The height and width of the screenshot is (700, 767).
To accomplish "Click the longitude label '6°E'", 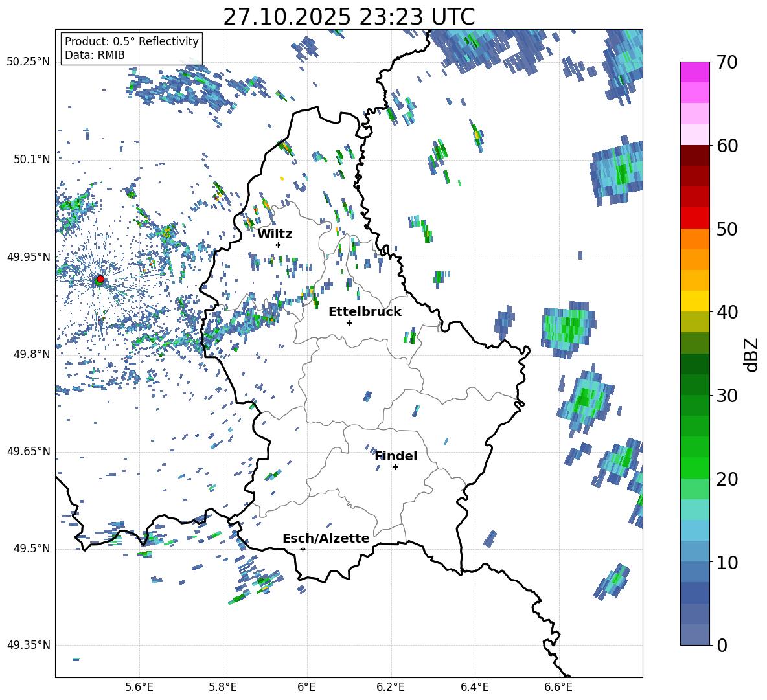I will coord(306,687).
